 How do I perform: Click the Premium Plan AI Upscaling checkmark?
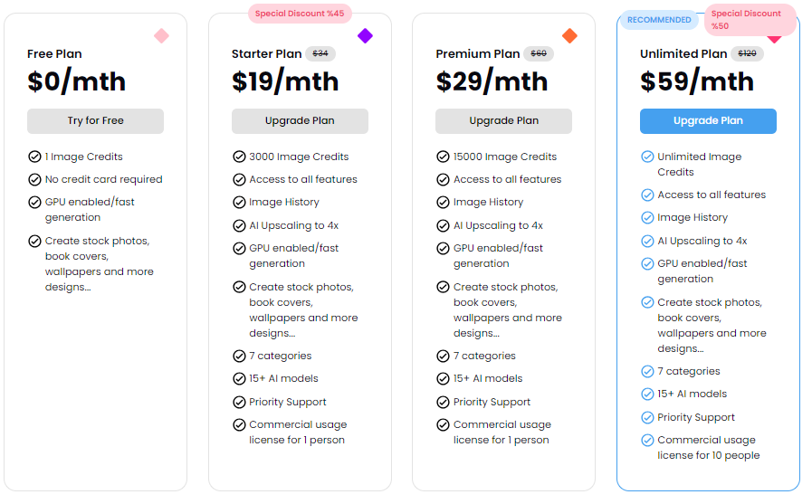point(443,225)
